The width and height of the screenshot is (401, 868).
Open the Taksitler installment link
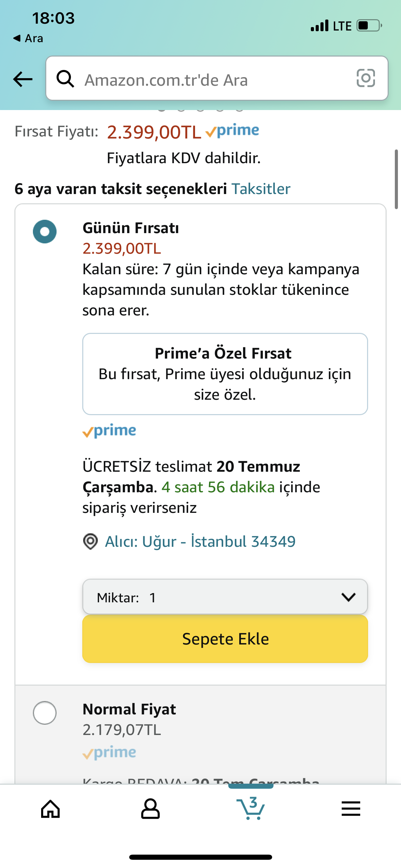pyautogui.click(x=261, y=189)
